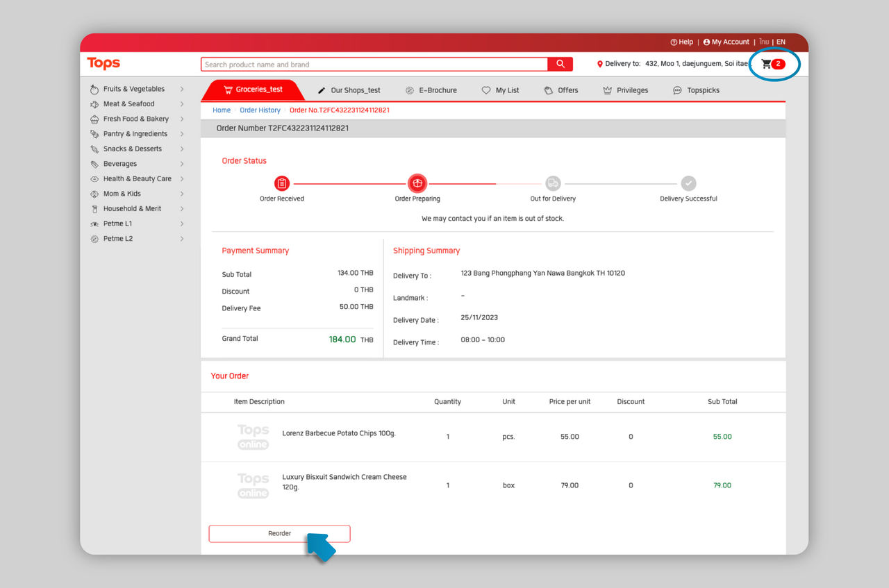Expand Household & Merit chevron

[x=182, y=208]
